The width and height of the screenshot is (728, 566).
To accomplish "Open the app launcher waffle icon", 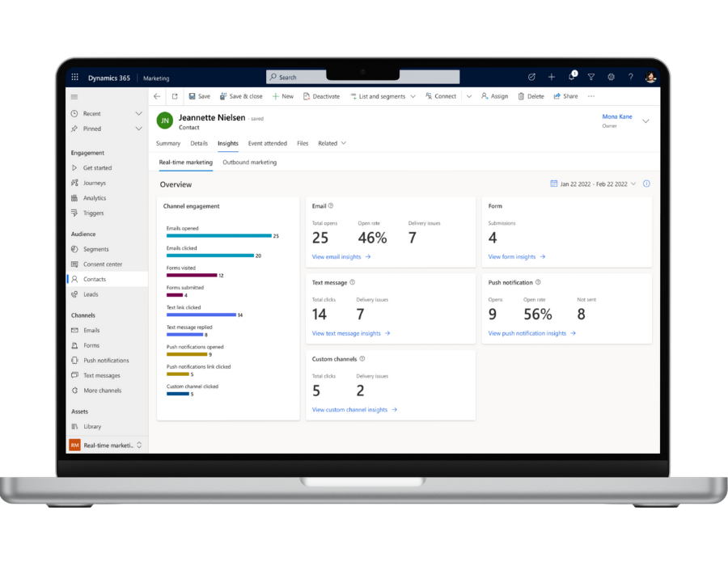I will click(x=74, y=78).
